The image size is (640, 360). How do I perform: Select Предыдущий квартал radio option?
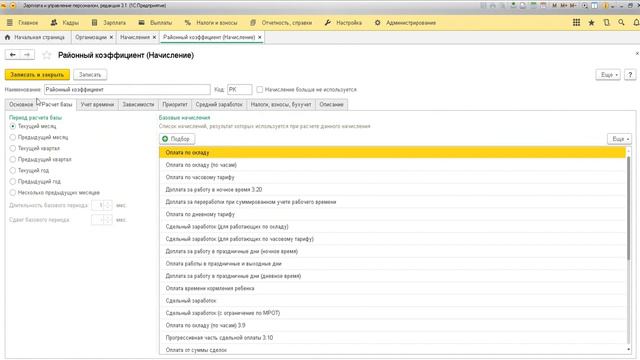13,159
